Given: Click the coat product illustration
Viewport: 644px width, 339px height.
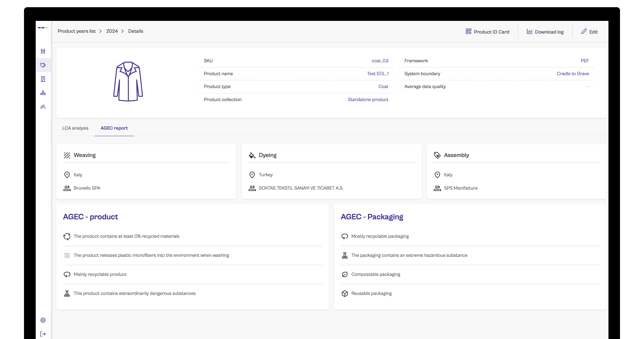Looking at the screenshot, I should (x=128, y=81).
